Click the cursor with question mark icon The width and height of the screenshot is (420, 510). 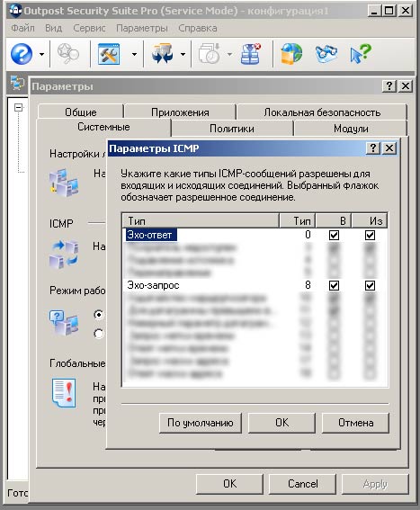pyautogui.click(x=360, y=54)
